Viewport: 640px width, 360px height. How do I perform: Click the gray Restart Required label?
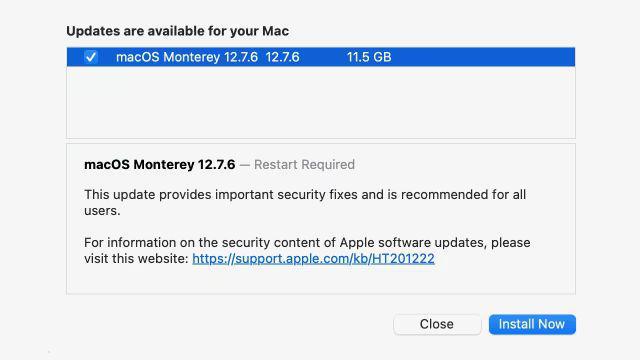304,164
